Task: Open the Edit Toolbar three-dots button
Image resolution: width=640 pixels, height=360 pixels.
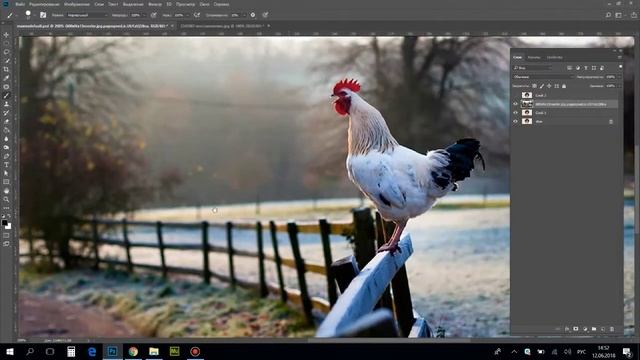Action: [6, 208]
